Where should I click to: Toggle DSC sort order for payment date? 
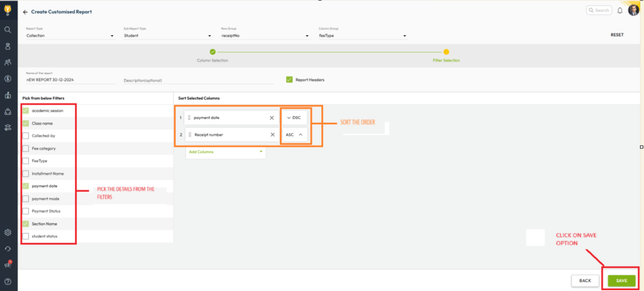coord(294,118)
